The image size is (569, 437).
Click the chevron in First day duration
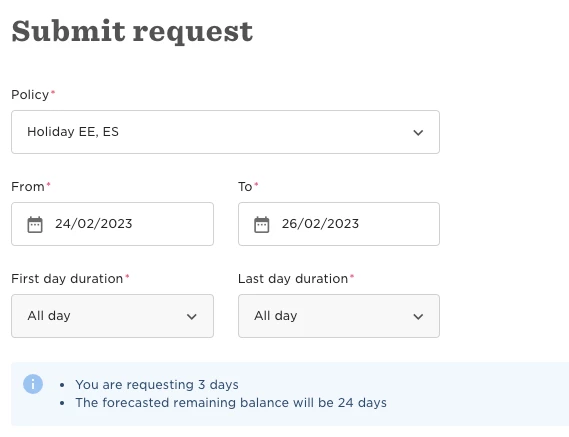[x=192, y=316]
